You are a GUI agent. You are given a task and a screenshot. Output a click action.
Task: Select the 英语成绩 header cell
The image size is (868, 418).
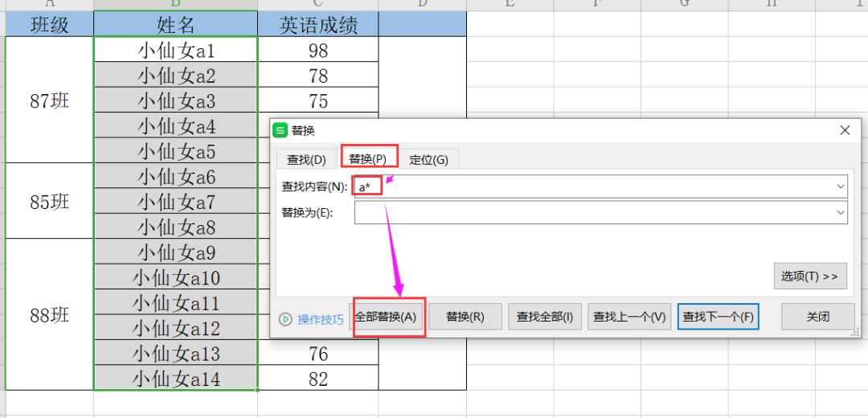(317, 25)
